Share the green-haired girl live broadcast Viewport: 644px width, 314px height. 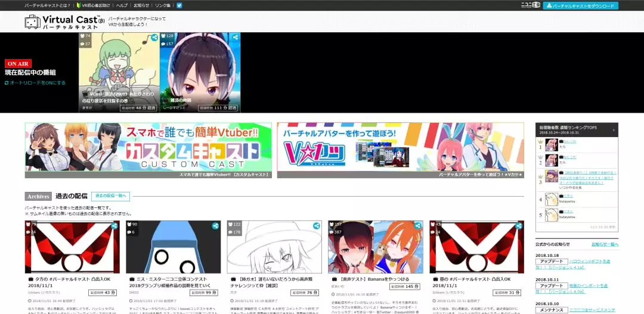tap(154, 38)
